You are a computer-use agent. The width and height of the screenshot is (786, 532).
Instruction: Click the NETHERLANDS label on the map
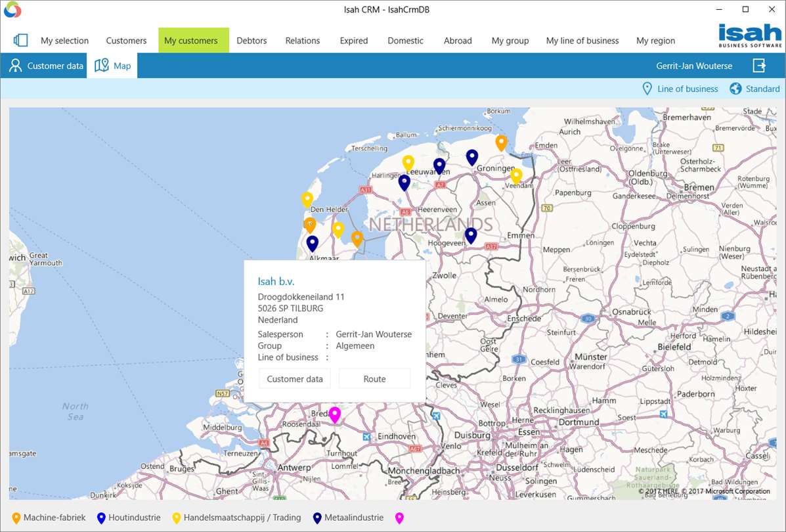pyautogui.click(x=431, y=224)
